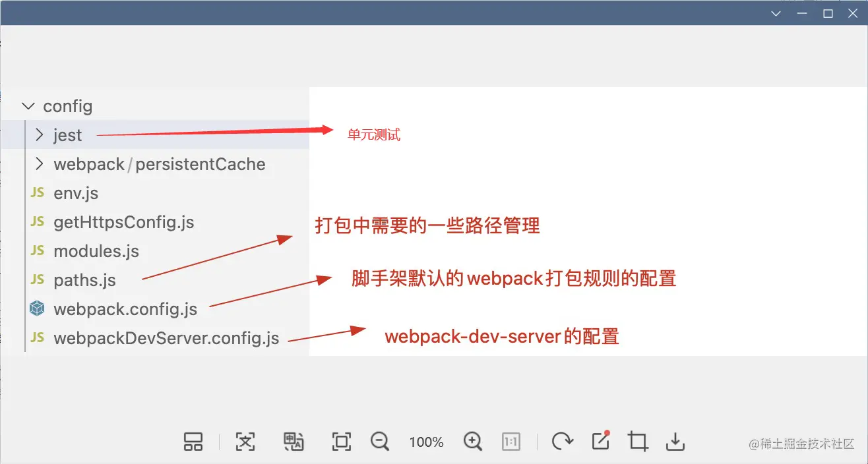The height and width of the screenshot is (464, 868).
Task: Open the edit image icon with red dot
Action: [x=601, y=440]
